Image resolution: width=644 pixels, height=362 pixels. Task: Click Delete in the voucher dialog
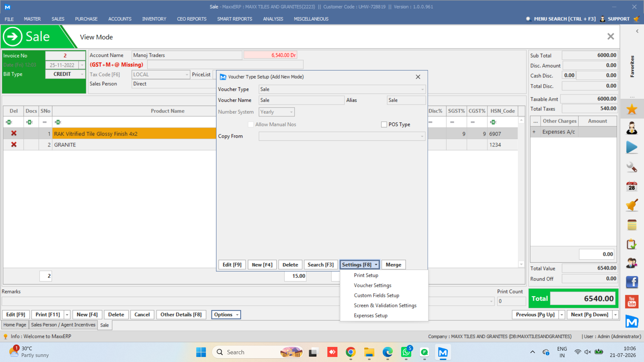click(x=290, y=264)
